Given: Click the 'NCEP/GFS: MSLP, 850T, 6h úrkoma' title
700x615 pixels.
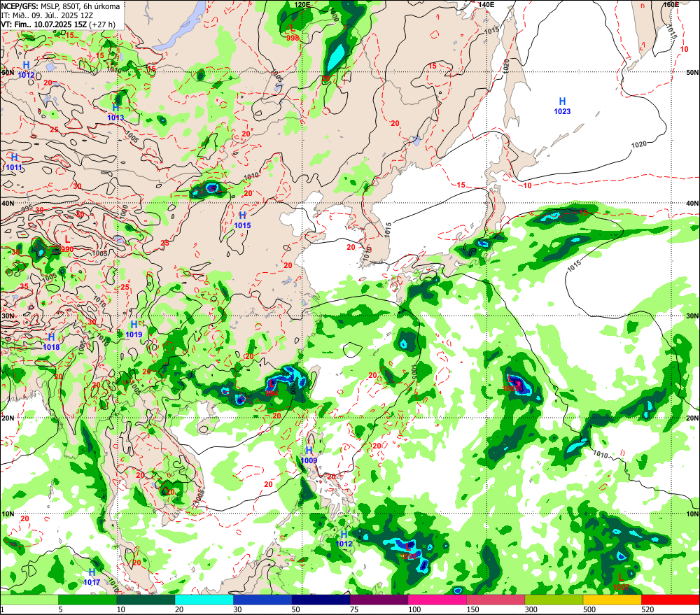Looking at the screenshot, I should coord(60,6).
